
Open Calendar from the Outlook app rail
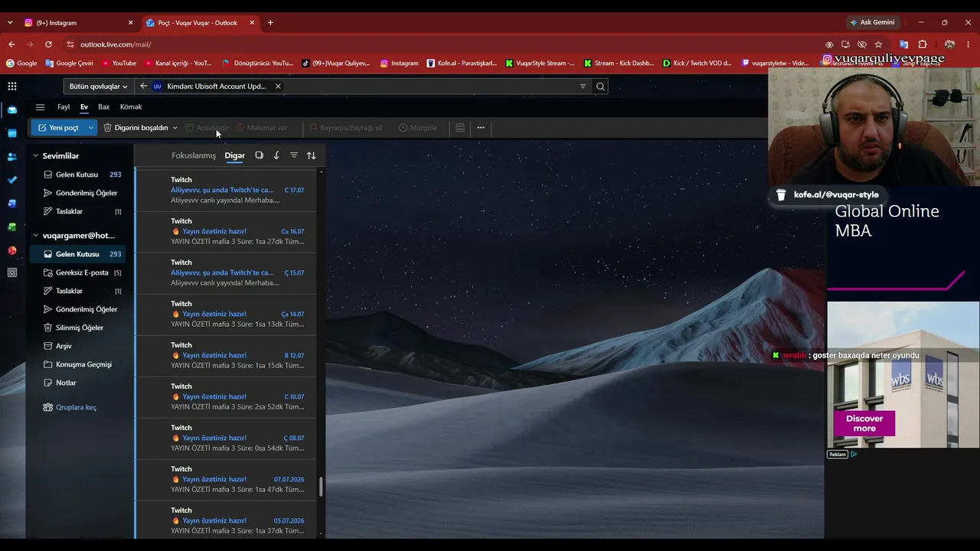pyautogui.click(x=12, y=133)
